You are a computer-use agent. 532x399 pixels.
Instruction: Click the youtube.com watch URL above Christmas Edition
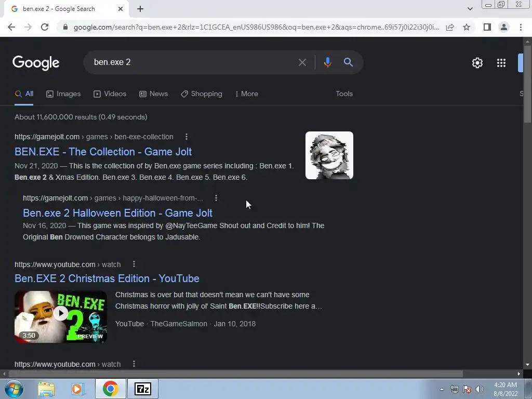click(68, 264)
